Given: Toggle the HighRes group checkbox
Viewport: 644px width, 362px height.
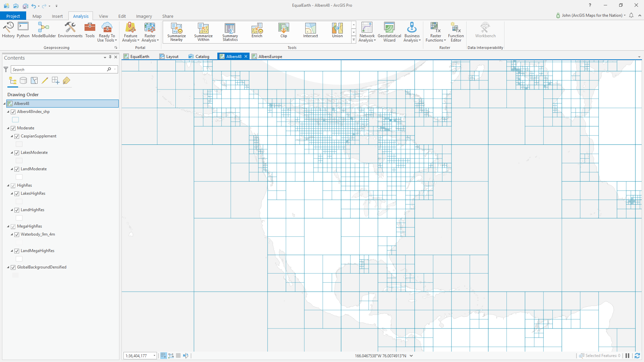Looking at the screenshot, I should click(x=13, y=185).
